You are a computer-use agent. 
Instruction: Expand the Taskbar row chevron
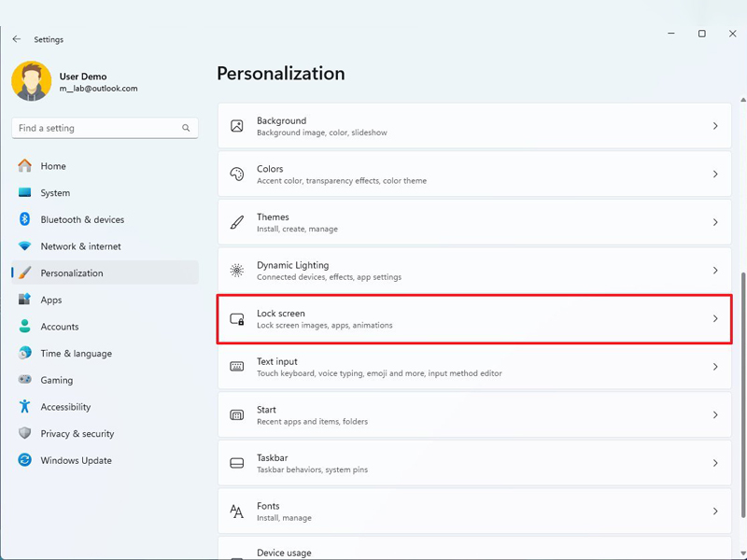[x=715, y=463]
